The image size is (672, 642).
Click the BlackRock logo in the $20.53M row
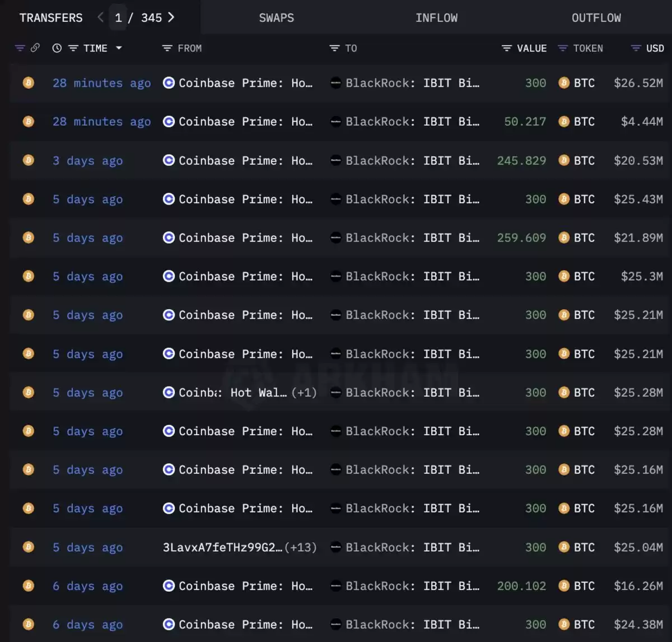coord(336,161)
